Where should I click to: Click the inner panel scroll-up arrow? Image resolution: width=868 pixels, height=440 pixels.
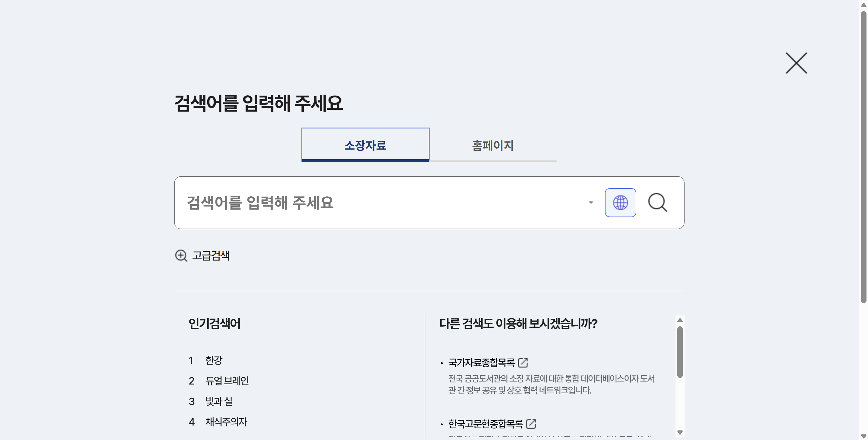point(680,320)
